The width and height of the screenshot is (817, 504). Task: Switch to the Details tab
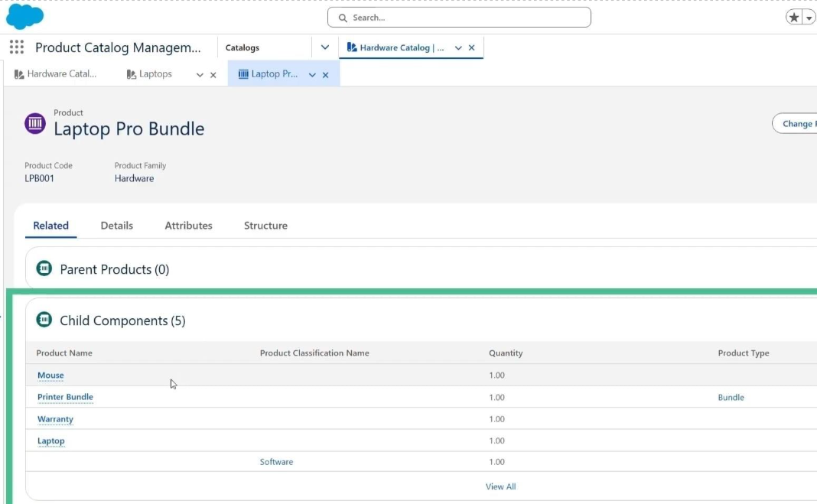[x=117, y=226]
